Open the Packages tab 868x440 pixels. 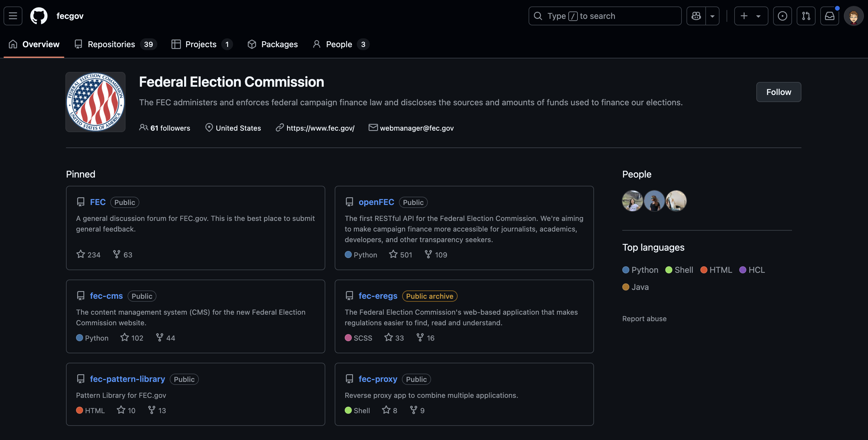tap(273, 44)
